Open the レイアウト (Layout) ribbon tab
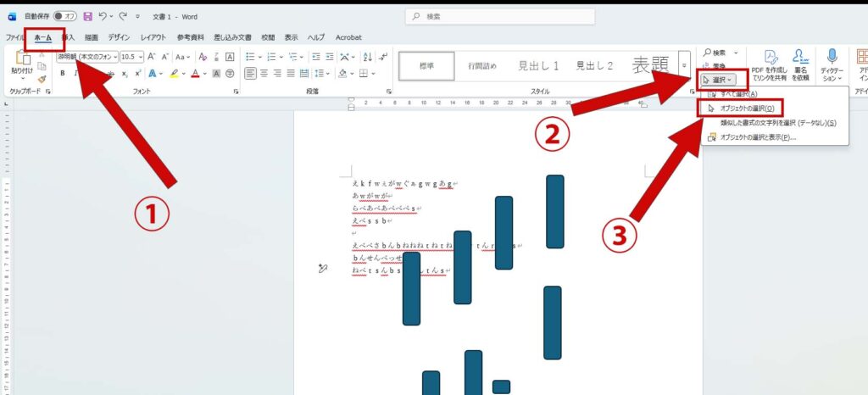Viewport: 868px width, 395px height. 153,37
